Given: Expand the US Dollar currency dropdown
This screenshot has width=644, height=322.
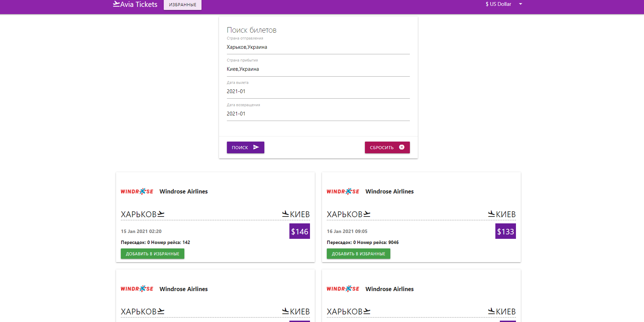Looking at the screenshot, I should tap(498, 4).
